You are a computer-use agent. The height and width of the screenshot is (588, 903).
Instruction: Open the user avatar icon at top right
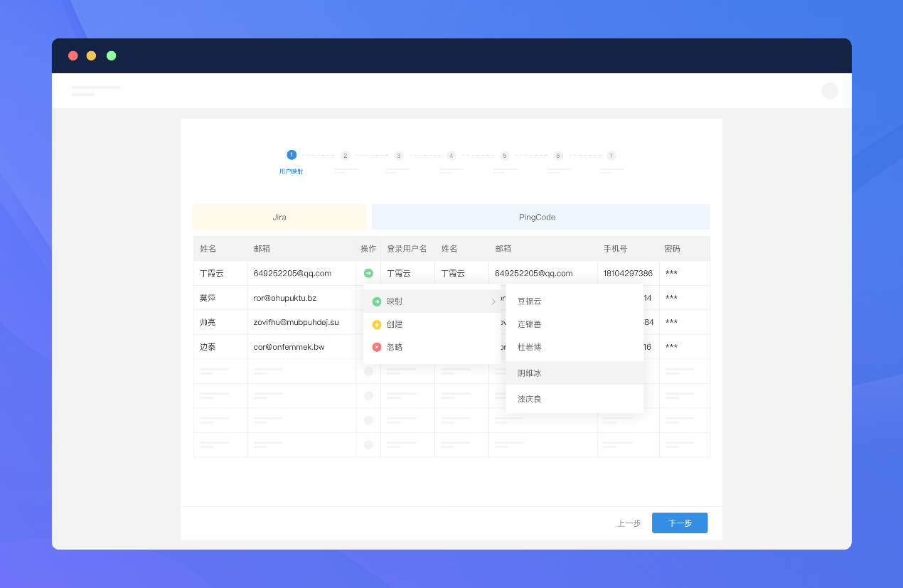[829, 91]
